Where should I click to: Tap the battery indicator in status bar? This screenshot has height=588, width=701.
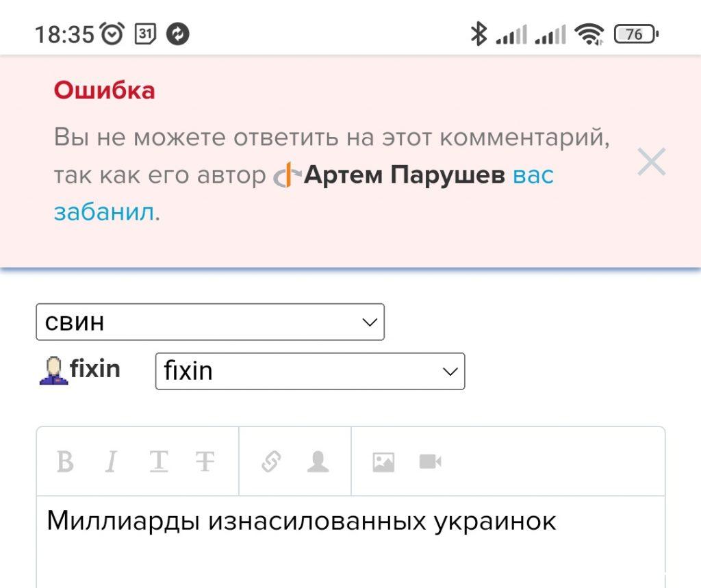(x=636, y=34)
